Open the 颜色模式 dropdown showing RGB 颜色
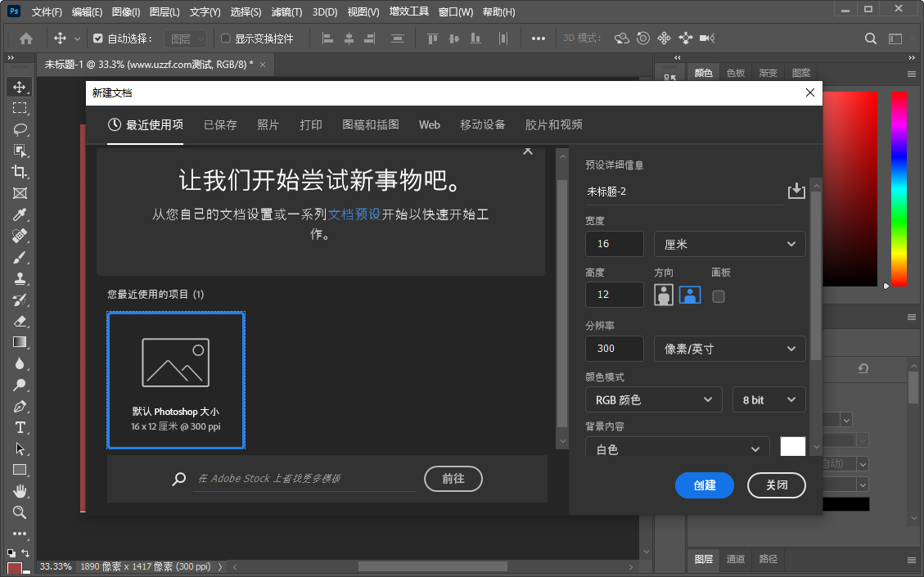This screenshot has height=577, width=924. point(652,399)
